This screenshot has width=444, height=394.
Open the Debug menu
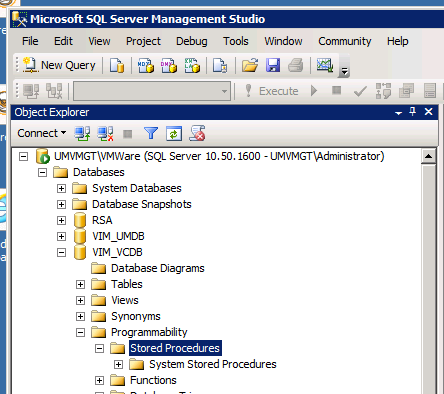click(192, 41)
